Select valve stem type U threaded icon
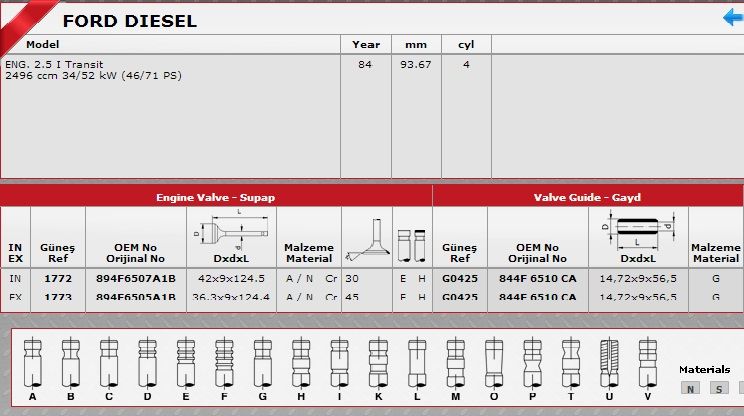Viewport: 744px width, 416px height. [x=609, y=361]
